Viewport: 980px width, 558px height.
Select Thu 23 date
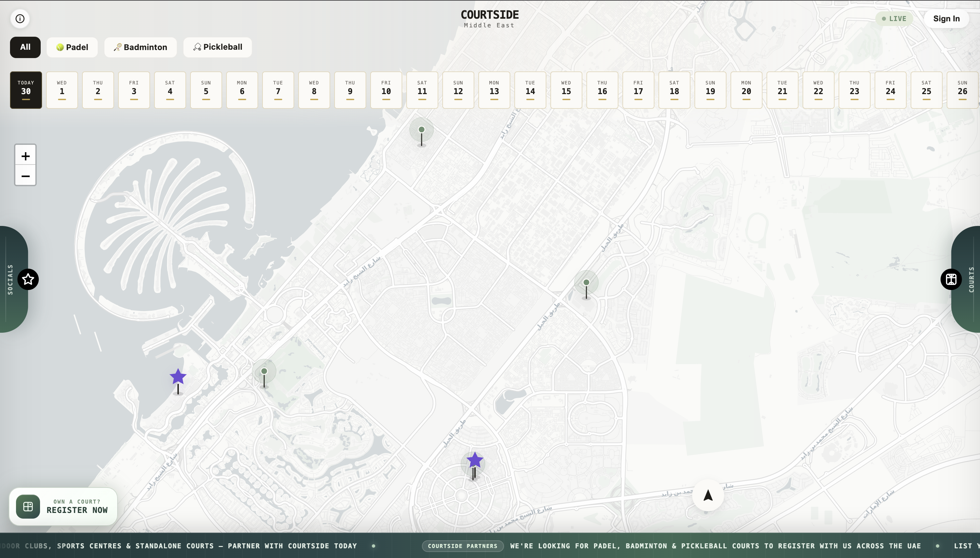click(854, 90)
